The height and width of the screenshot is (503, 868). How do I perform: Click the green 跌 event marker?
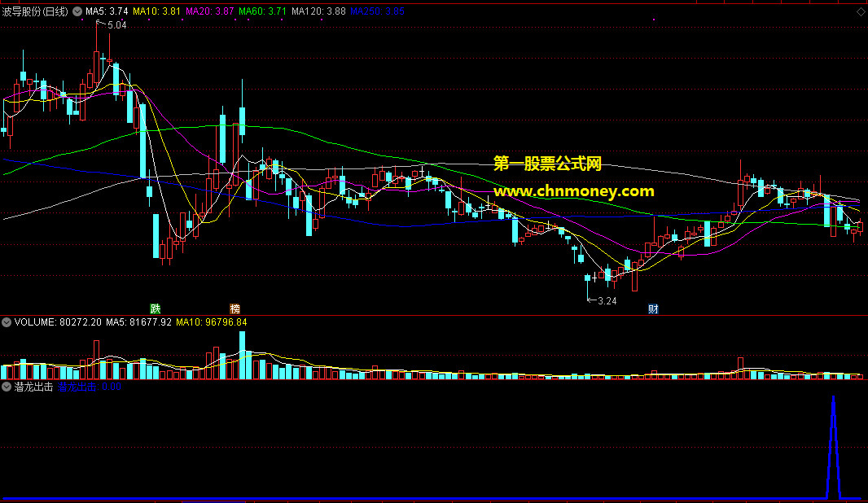pyautogui.click(x=156, y=308)
